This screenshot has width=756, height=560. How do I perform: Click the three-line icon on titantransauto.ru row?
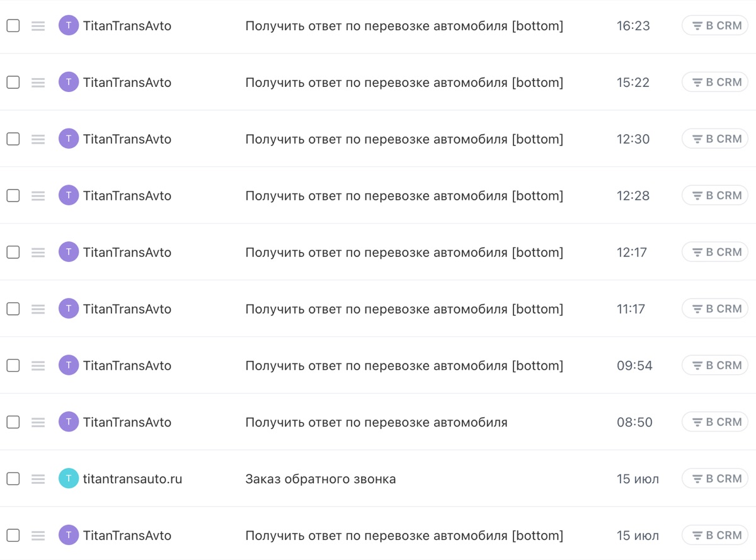pos(38,479)
